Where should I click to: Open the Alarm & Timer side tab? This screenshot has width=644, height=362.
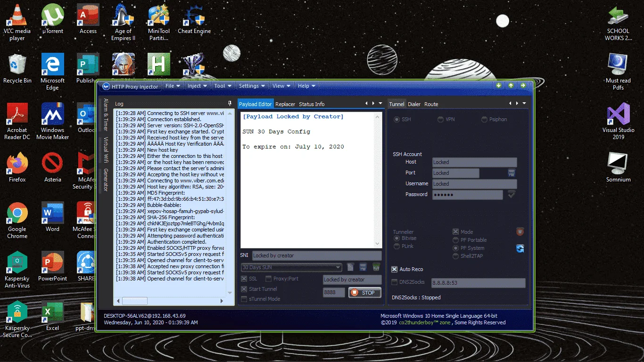(x=106, y=114)
